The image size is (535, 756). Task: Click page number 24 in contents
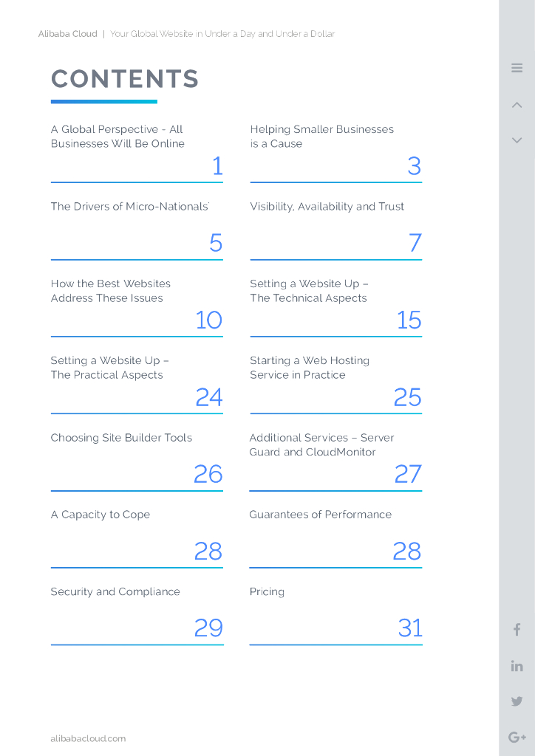pos(208,398)
